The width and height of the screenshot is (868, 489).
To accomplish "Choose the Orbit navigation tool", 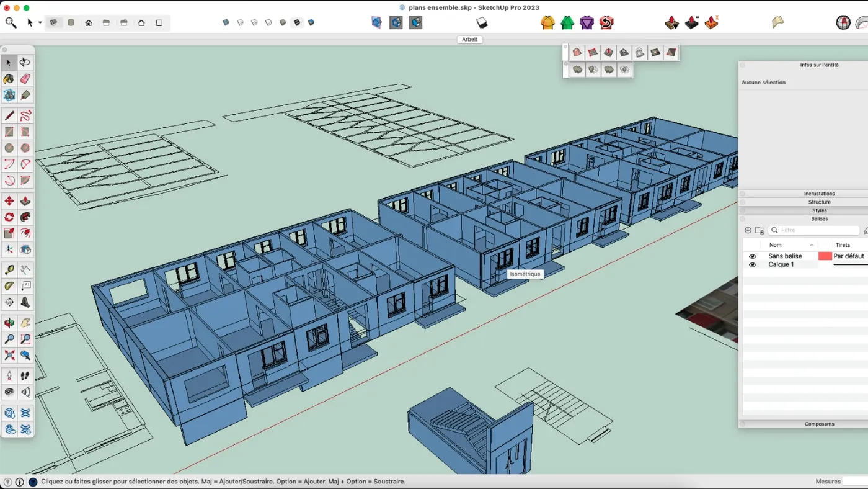I will point(8,322).
